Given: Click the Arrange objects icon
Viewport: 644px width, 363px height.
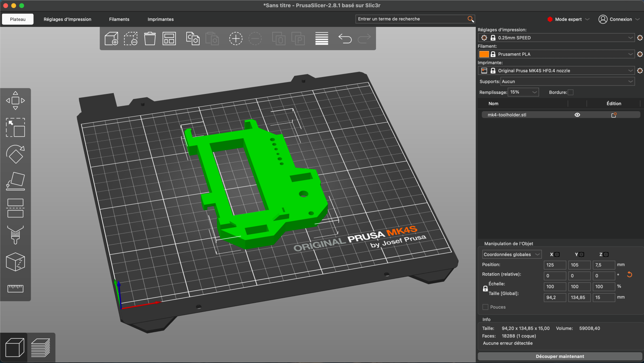Looking at the screenshot, I should (169, 39).
